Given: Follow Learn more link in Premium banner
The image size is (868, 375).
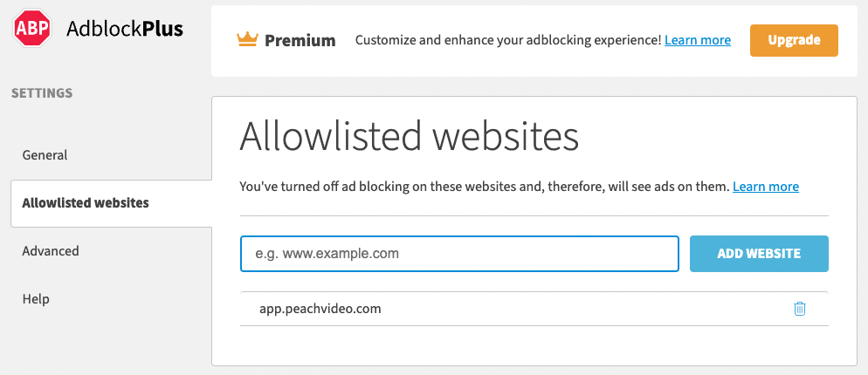Looking at the screenshot, I should pyautogui.click(x=698, y=40).
